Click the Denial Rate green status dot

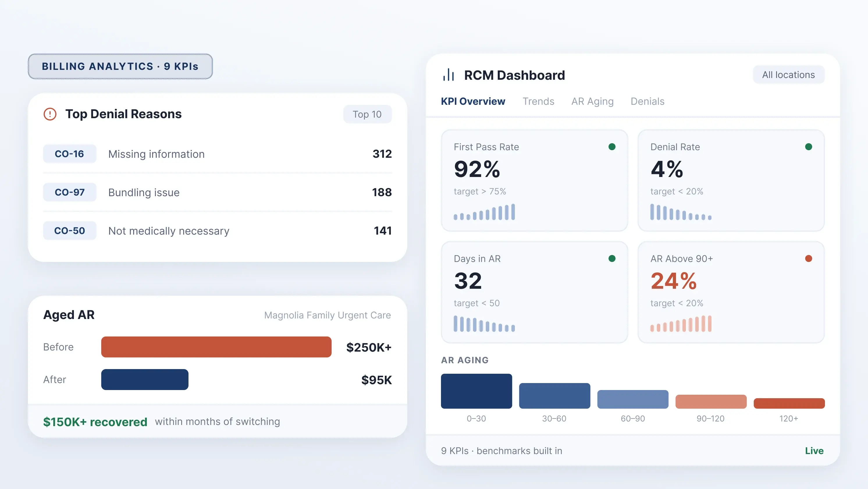808,147
